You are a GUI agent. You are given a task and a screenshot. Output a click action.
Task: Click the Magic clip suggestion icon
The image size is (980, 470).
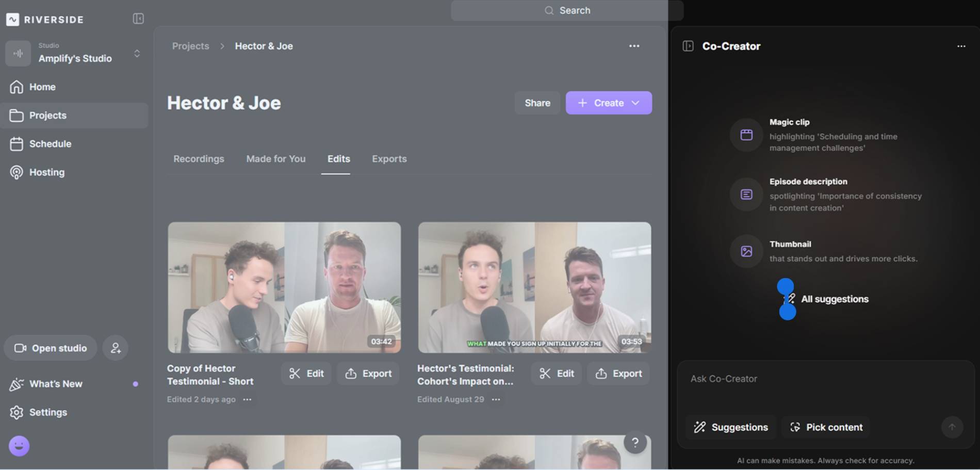coord(746,135)
